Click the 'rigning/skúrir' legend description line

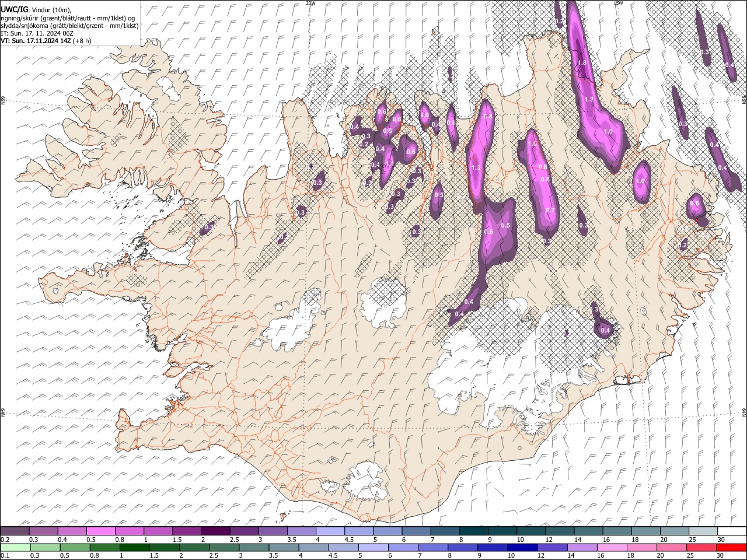click(x=68, y=18)
